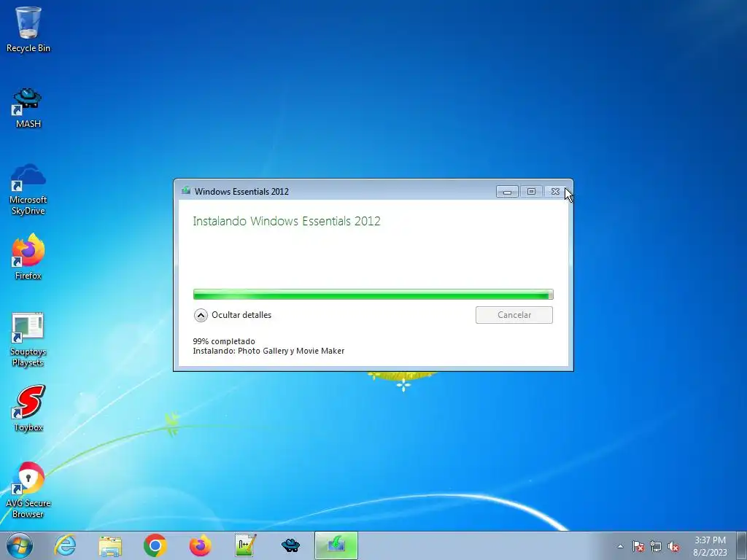747x560 pixels.
Task: Click the Windows Essentials 2012 title icon
Action: 186,191
